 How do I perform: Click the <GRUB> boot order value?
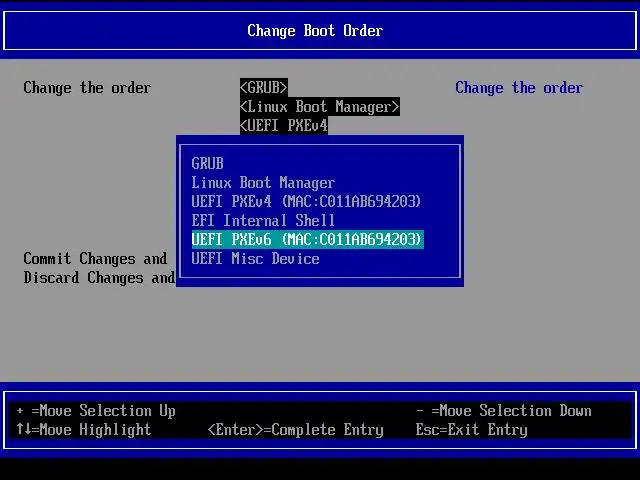264,87
